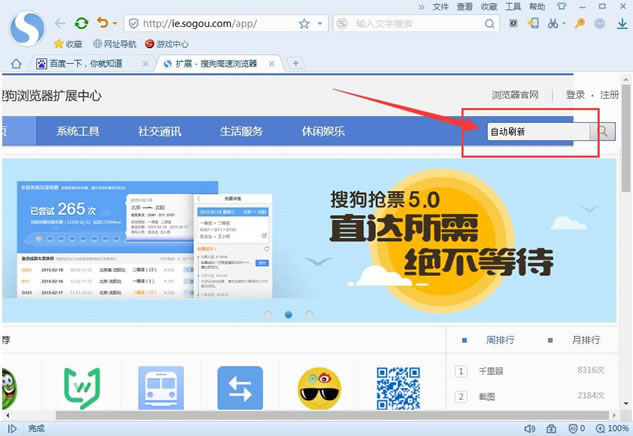Open the undo history dropdown arrow
Screen dimensions: 633x436
coord(115,23)
